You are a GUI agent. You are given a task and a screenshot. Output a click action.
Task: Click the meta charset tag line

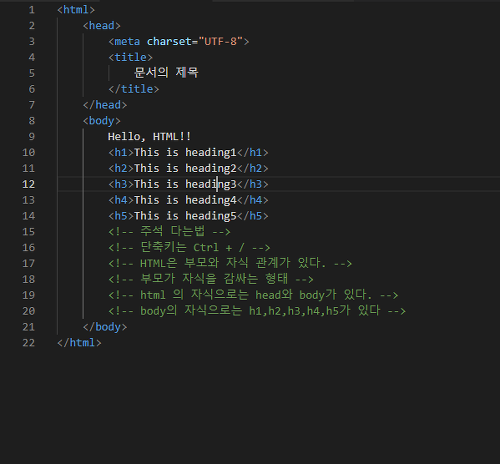pos(179,41)
